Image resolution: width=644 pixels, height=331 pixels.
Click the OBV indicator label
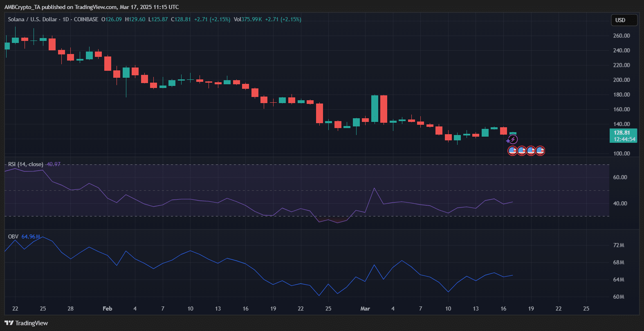click(13, 236)
